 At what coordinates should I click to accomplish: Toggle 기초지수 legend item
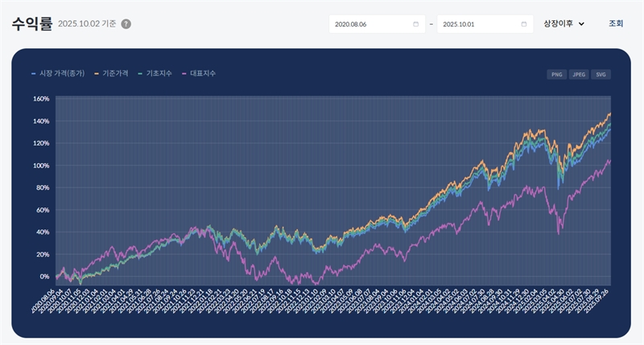158,73
